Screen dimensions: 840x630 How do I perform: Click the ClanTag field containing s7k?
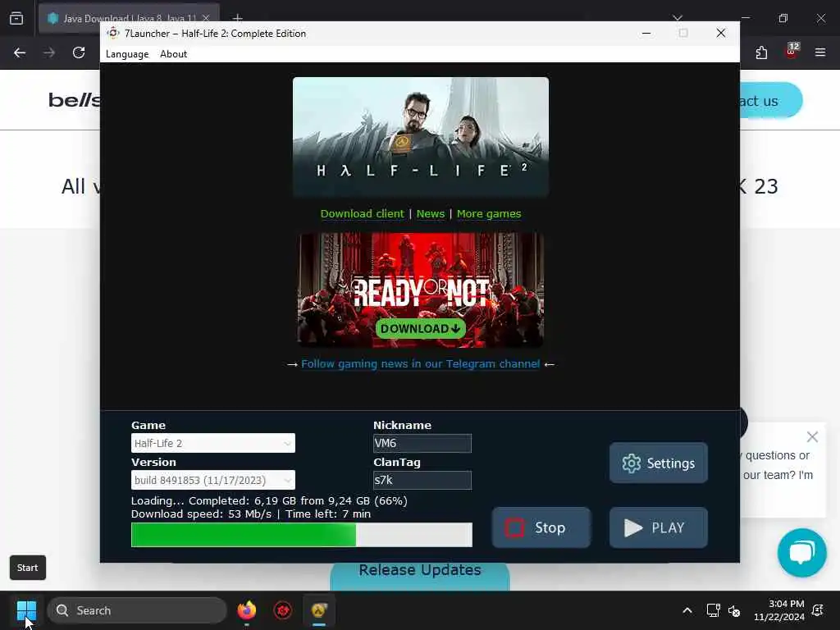point(422,480)
